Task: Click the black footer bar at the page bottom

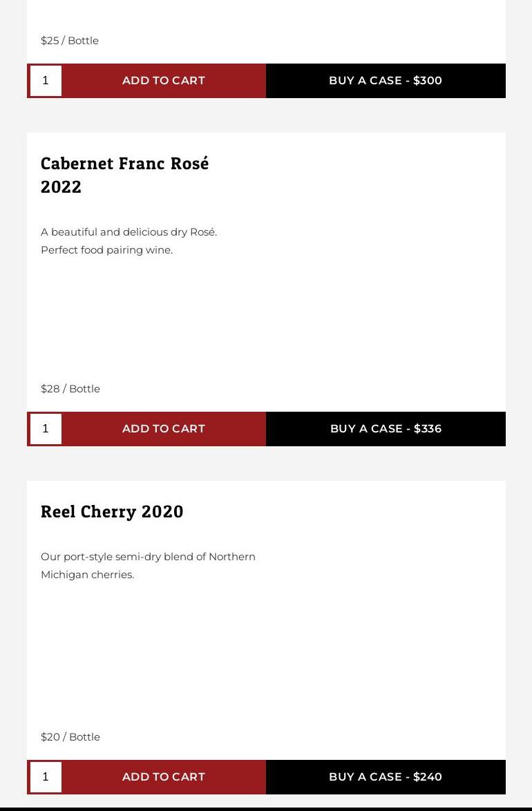Action: [x=266, y=808]
